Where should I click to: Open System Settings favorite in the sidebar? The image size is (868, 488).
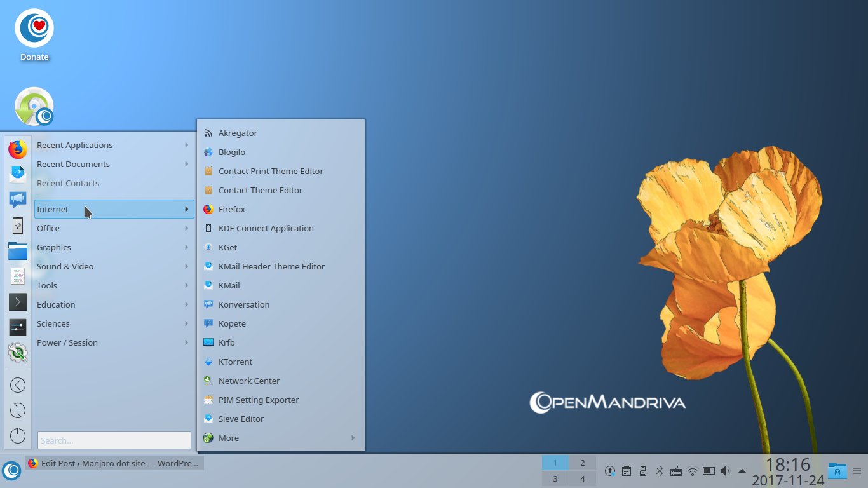click(18, 327)
